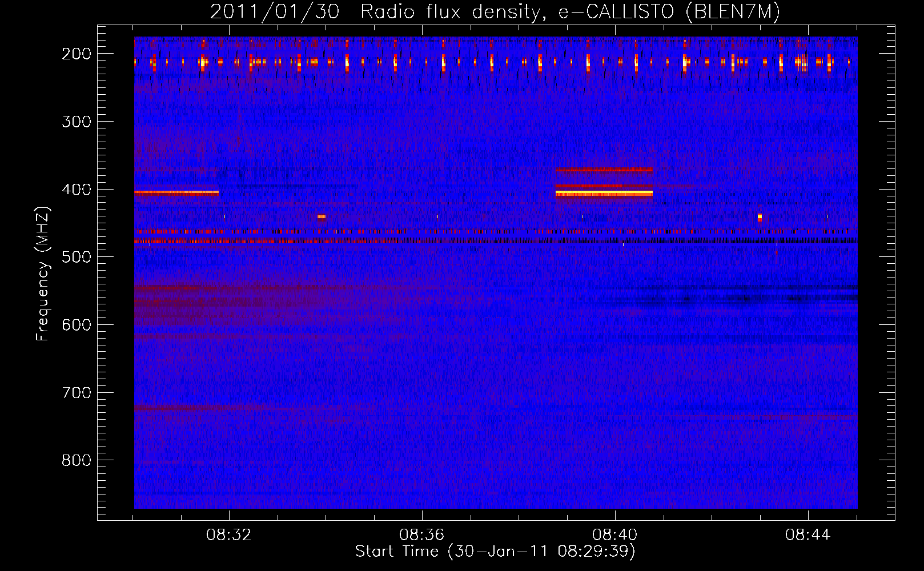The image size is (924, 571).
Task: Select the 800 frequency tick label
Action: [77, 460]
